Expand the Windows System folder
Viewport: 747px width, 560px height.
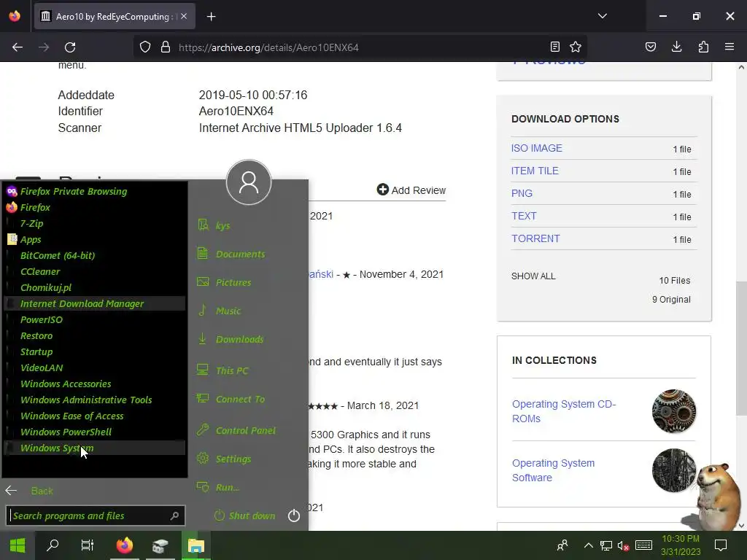tap(94, 448)
